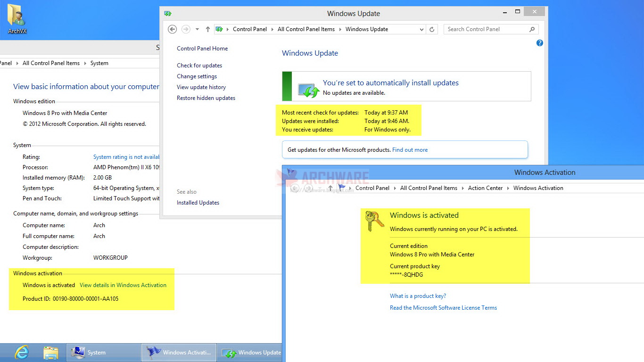The width and height of the screenshot is (644, 362).
Task: Click WORKGROUP value in System window
Action: click(x=110, y=258)
